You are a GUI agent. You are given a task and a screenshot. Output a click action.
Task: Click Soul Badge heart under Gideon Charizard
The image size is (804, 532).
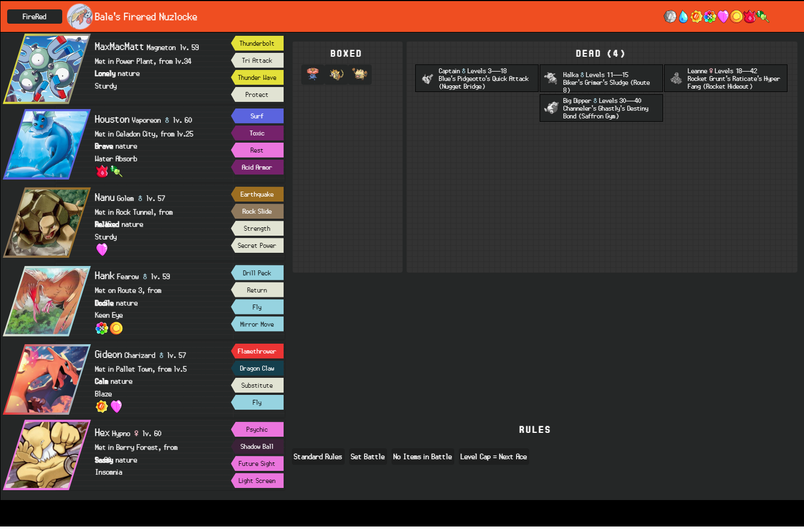point(116,406)
